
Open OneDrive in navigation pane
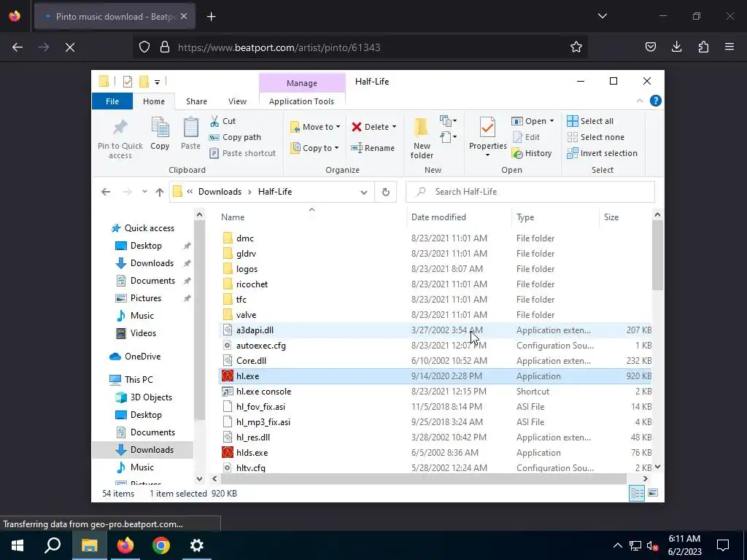142,356
